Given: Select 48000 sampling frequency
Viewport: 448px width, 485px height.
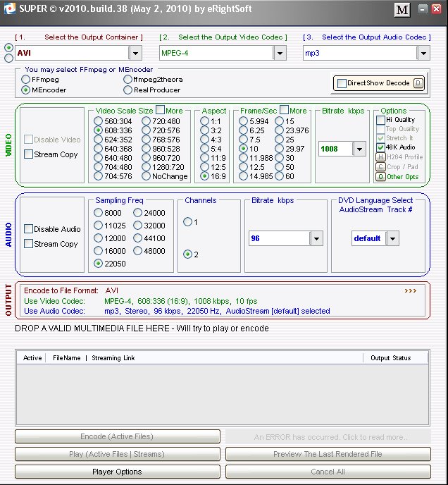Looking at the screenshot, I should (137, 251).
